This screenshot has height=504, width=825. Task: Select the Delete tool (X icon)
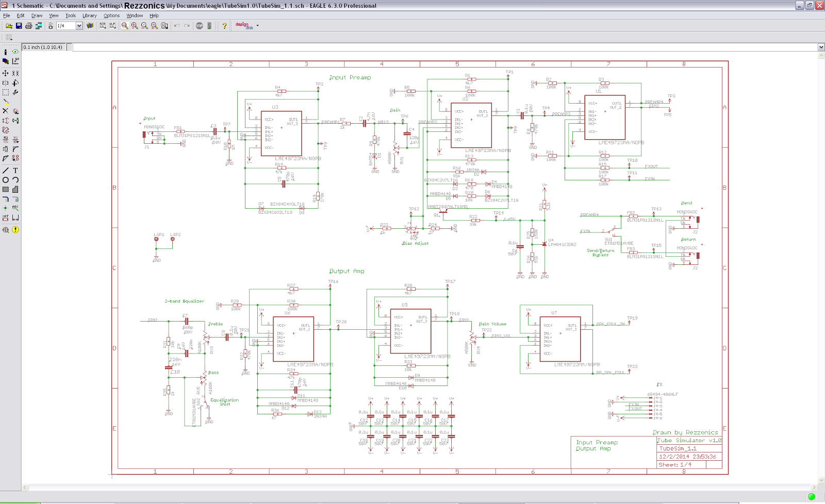pos(5,111)
